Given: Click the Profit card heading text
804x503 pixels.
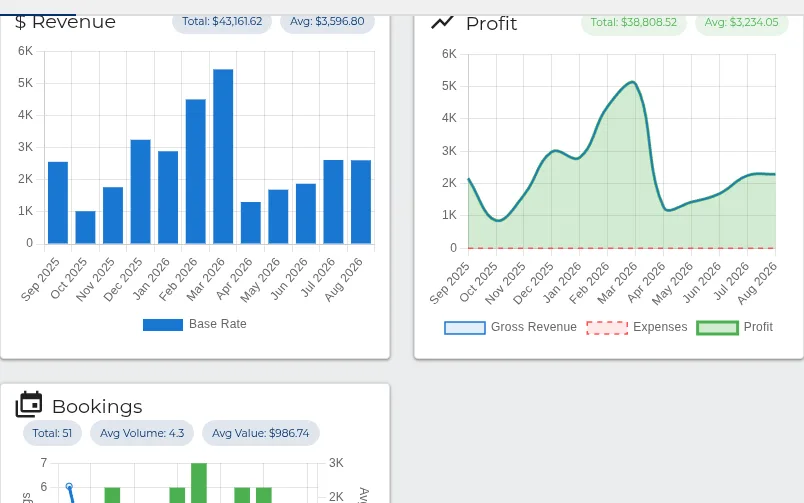Looking at the screenshot, I should coord(491,24).
